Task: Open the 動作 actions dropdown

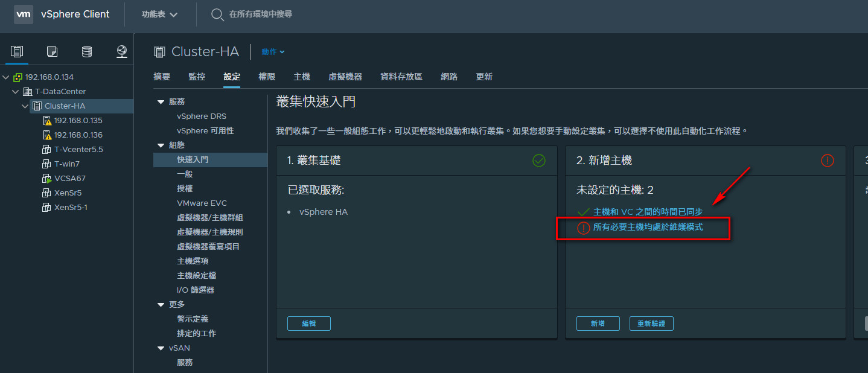Action: pyautogui.click(x=273, y=52)
